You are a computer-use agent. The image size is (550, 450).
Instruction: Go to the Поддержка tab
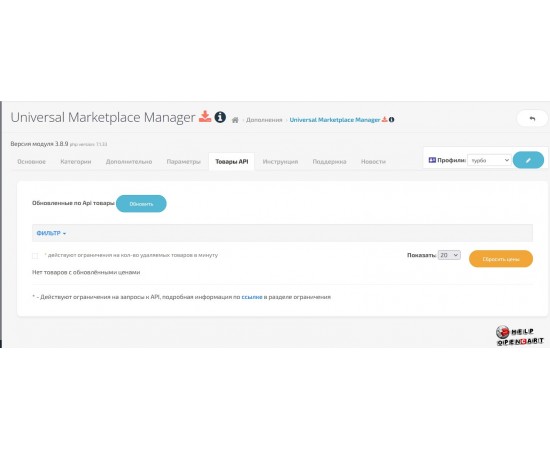(329, 162)
